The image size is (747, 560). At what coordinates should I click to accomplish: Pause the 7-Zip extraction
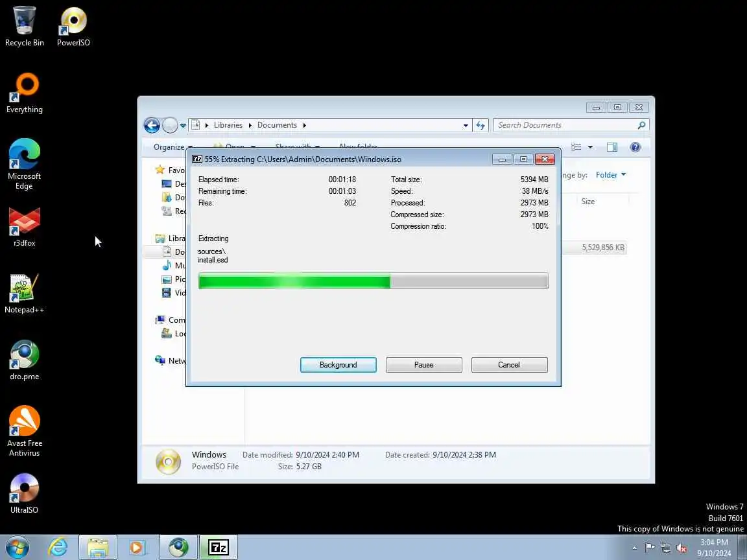click(423, 365)
